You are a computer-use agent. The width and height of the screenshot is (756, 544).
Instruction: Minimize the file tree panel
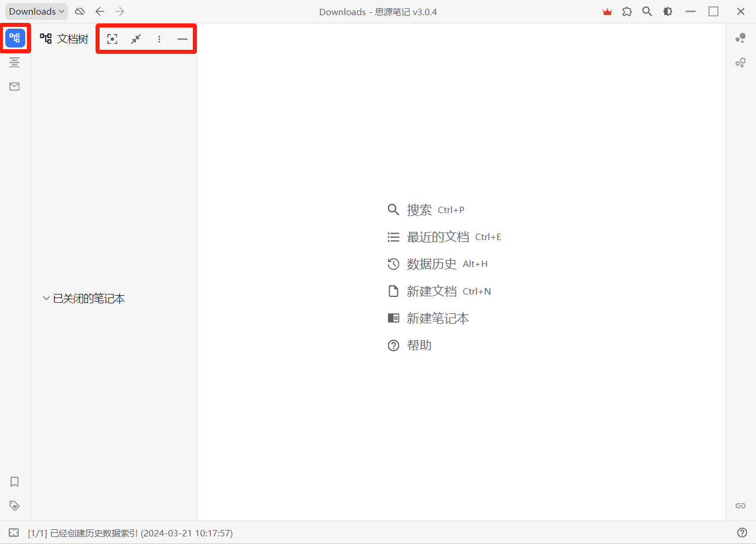point(182,39)
